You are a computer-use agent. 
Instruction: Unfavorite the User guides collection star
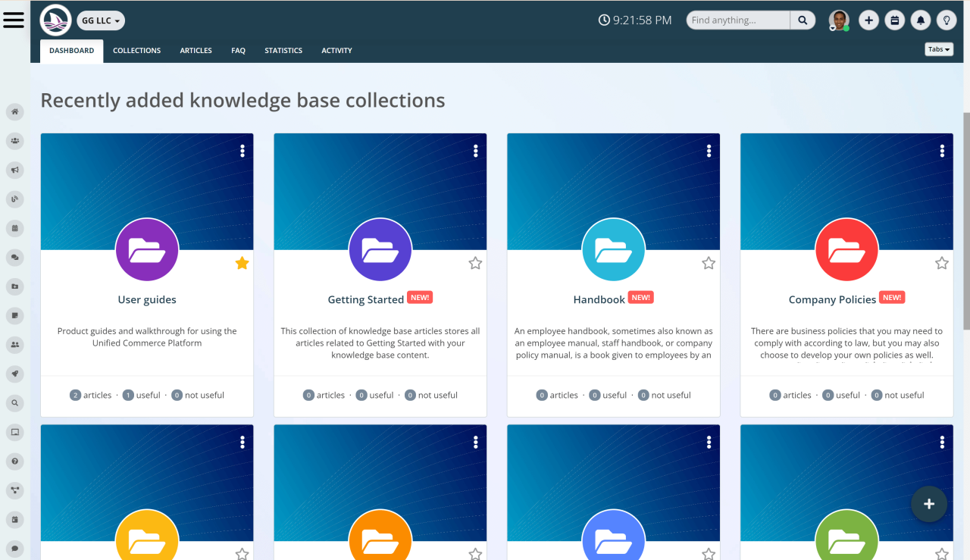pyautogui.click(x=242, y=263)
